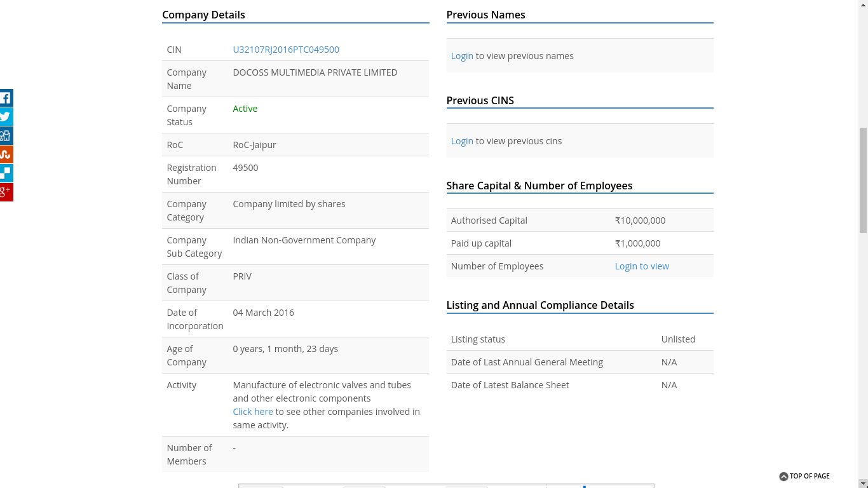
Task: Share on Google Plus
Action: [x=6, y=192]
